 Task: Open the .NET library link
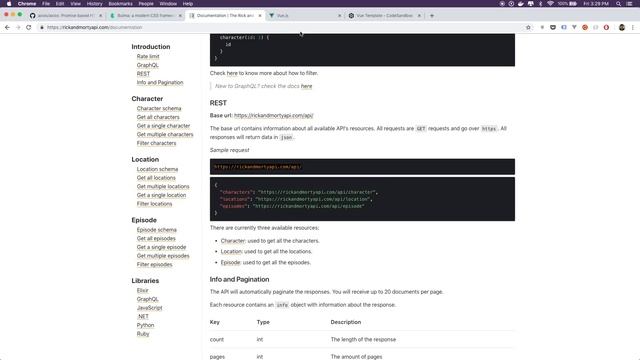(143, 317)
